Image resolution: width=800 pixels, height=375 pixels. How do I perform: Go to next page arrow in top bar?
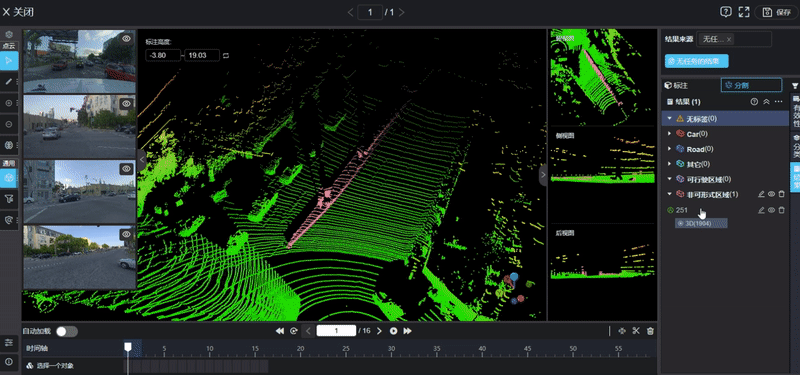click(402, 12)
